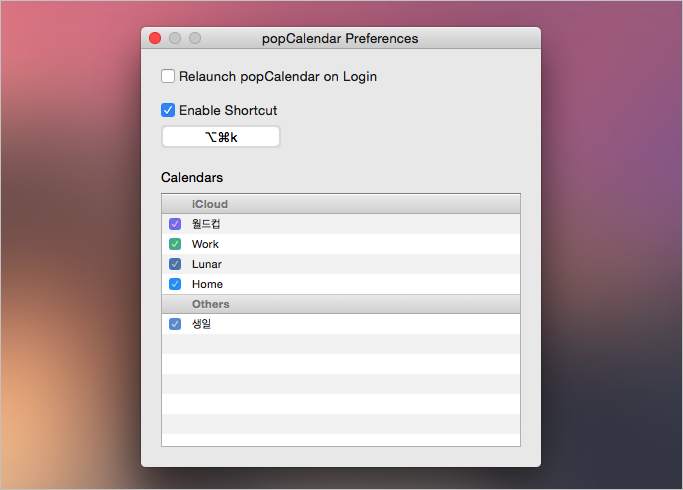Click the greyed-out zoom window button

(x=195, y=38)
